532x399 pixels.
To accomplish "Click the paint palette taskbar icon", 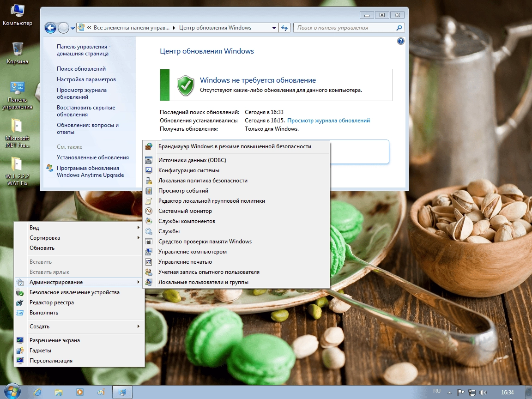I will (101, 392).
